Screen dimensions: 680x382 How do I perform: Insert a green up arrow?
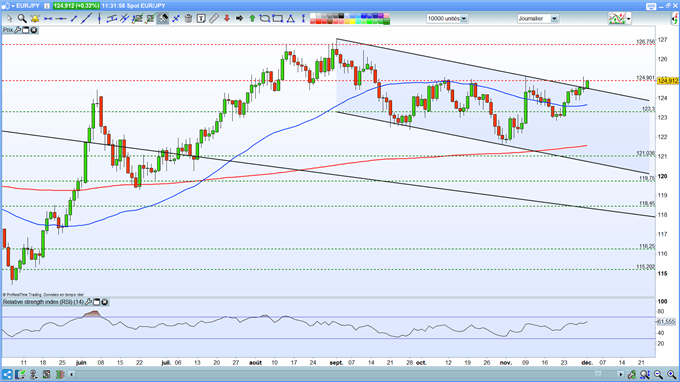tap(252, 19)
